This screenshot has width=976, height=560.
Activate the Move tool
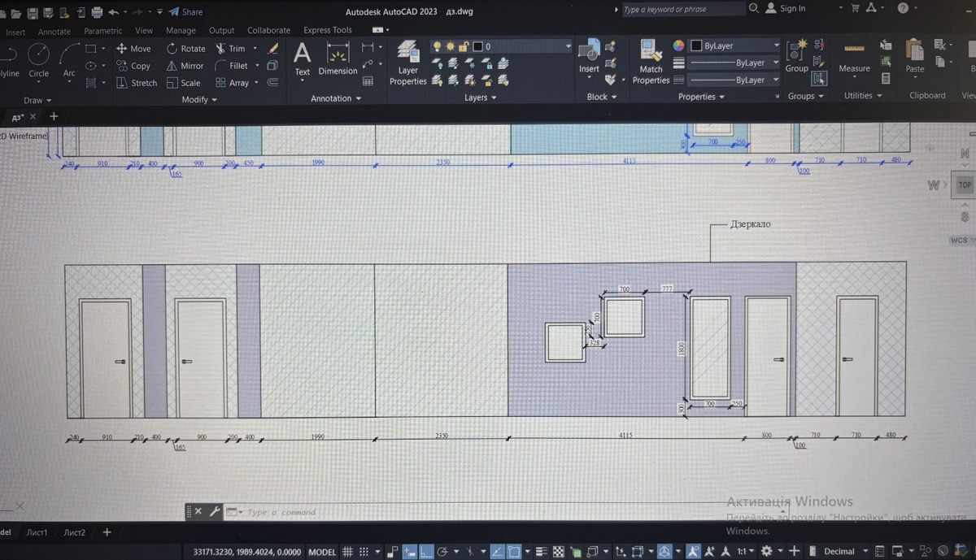coord(133,49)
